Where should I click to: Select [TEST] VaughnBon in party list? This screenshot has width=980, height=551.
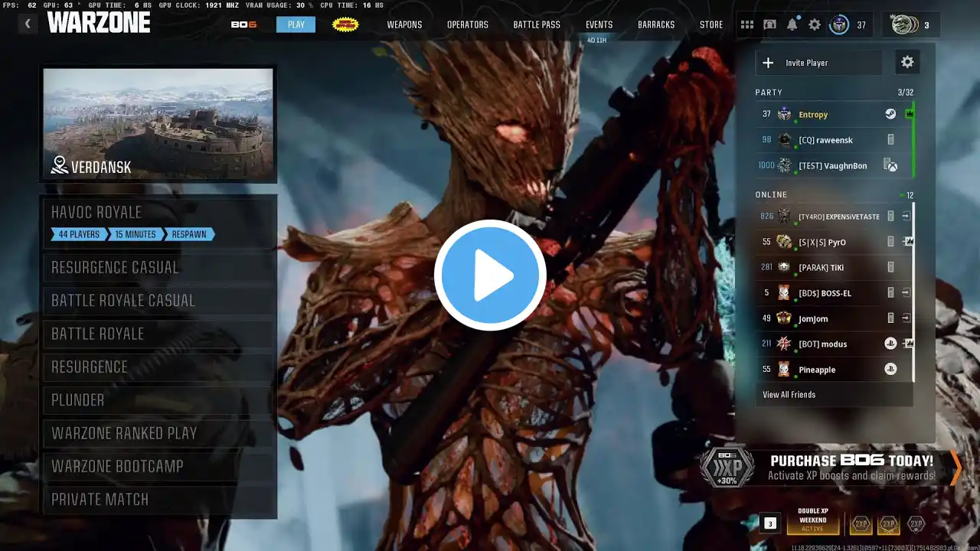(x=834, y=165)
